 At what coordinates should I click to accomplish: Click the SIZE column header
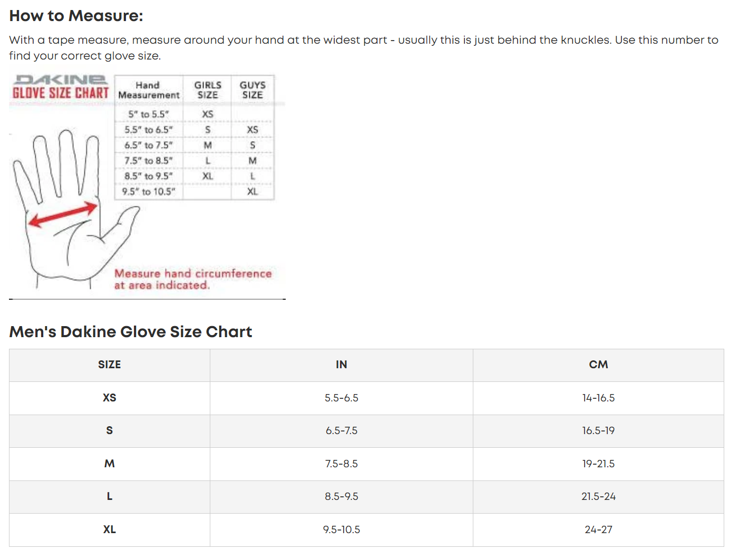110,365
